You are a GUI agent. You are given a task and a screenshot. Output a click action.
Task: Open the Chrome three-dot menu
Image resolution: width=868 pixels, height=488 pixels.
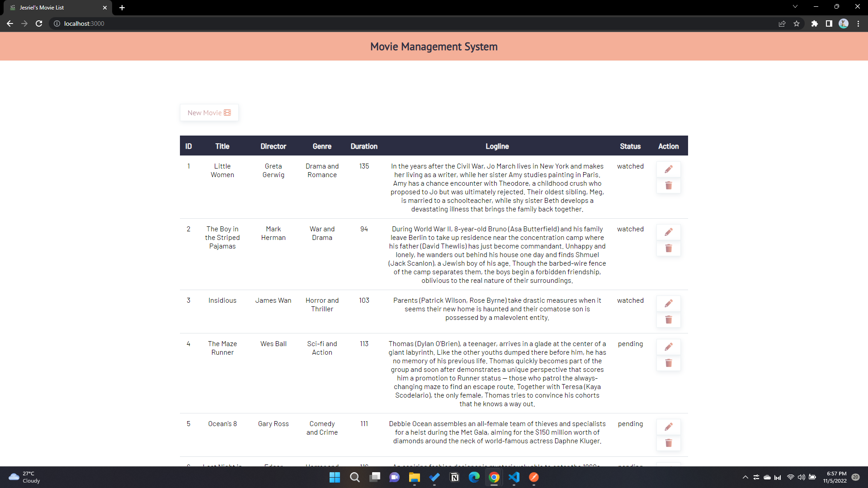coord(858,23)
